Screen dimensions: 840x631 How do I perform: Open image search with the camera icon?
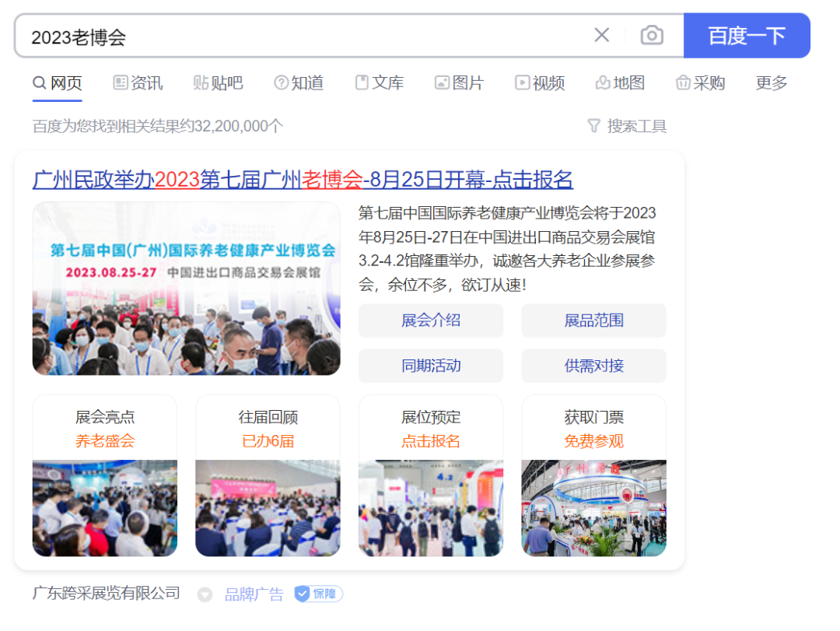tap(652, 35)
